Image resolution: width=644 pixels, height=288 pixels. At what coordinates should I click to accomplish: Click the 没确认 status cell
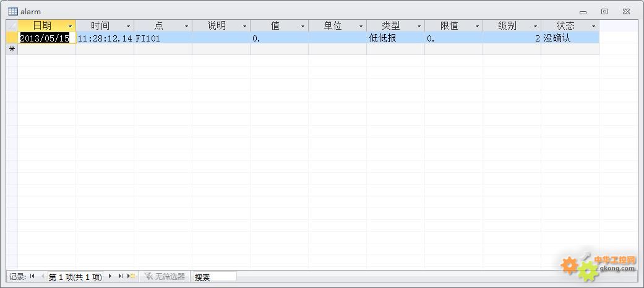coord(569,38)
